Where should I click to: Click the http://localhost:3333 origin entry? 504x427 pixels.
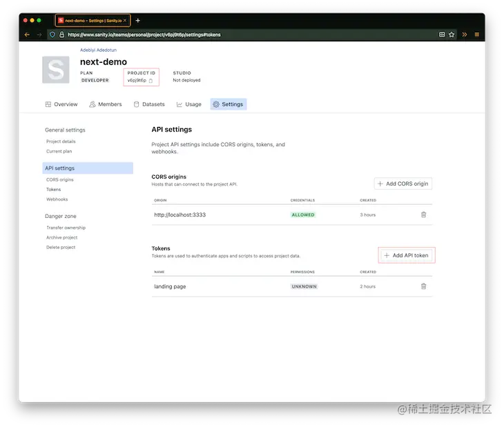coord(180,215)
